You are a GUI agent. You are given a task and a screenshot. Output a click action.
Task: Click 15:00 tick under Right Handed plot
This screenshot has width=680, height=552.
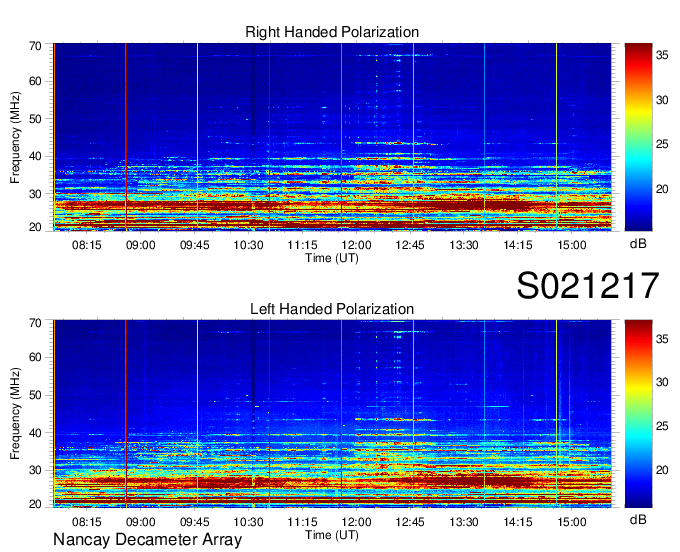572,245
